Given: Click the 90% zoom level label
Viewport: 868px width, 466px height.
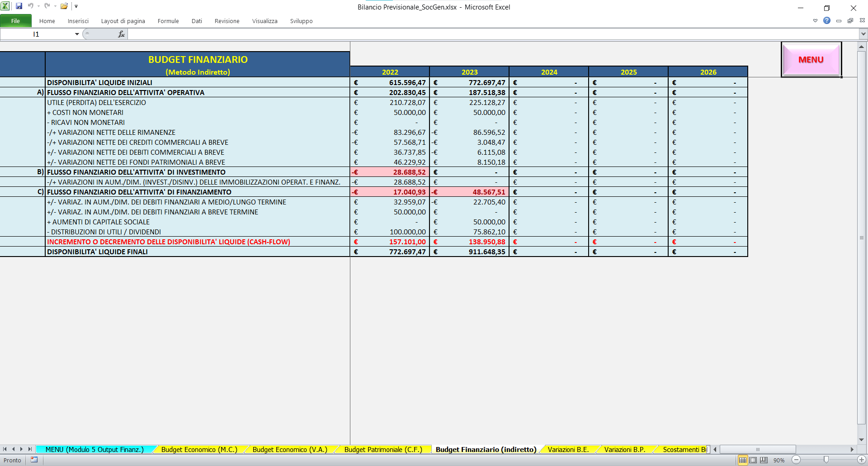Looking at the screenshot, I should point(779,460).
